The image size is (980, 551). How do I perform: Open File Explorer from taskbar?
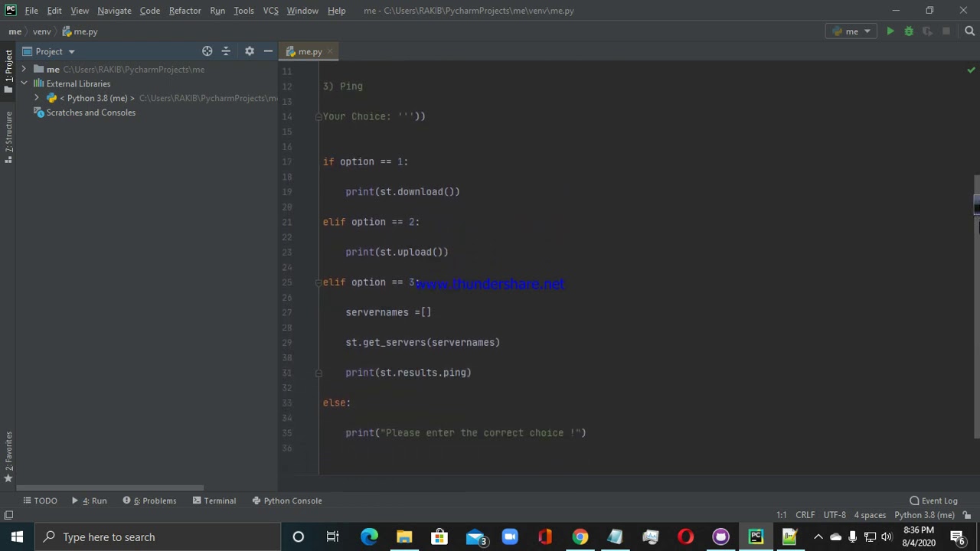tap(404, 536)
